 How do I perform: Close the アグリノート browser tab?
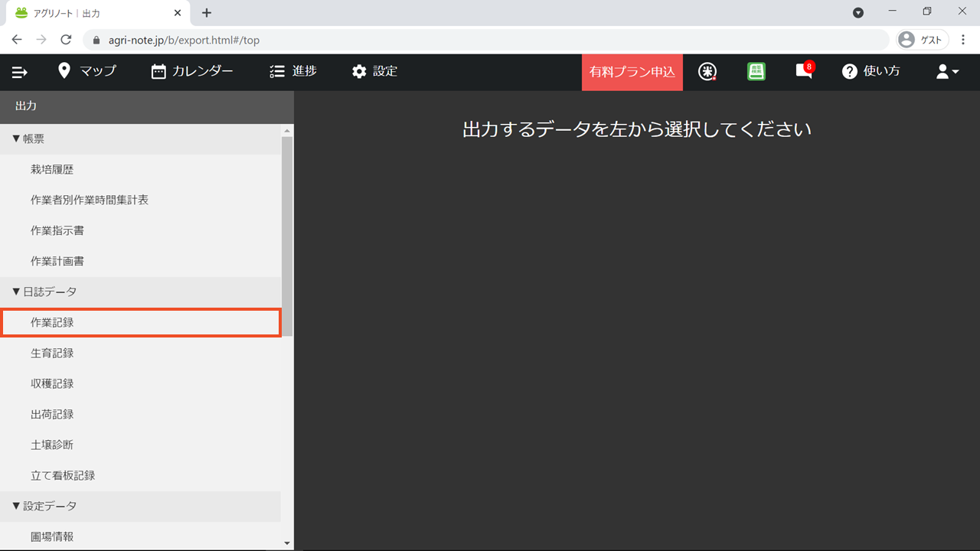(x=178, y=13)
